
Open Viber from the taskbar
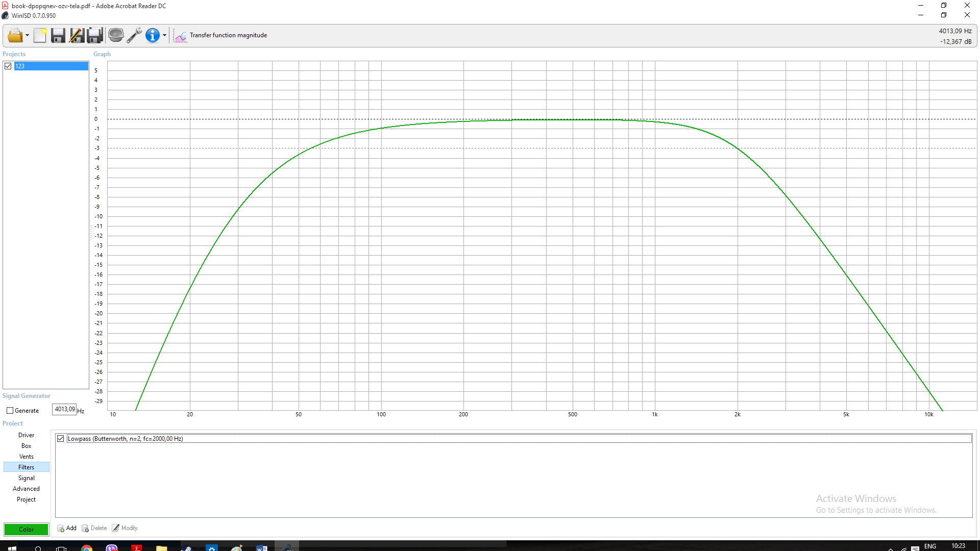point(112,548)
